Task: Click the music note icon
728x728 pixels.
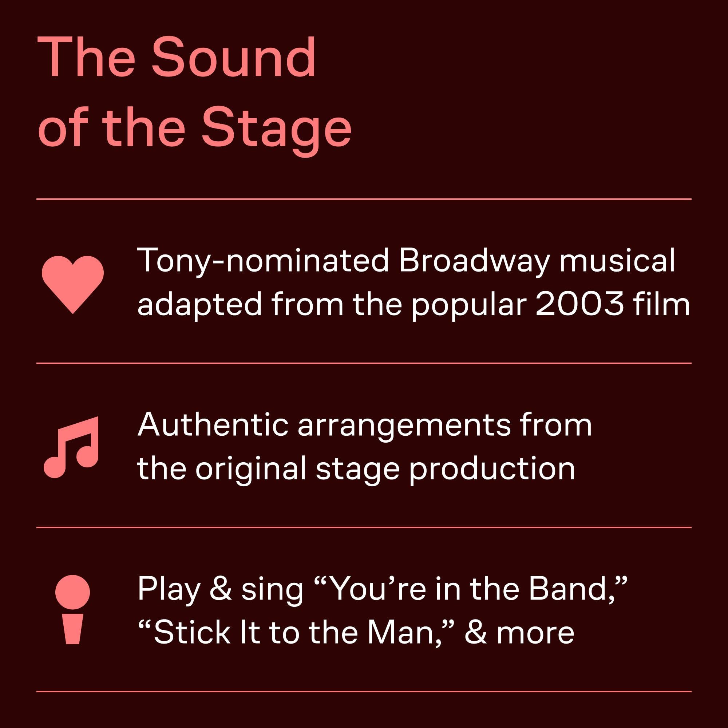Action: click(72, 447)
